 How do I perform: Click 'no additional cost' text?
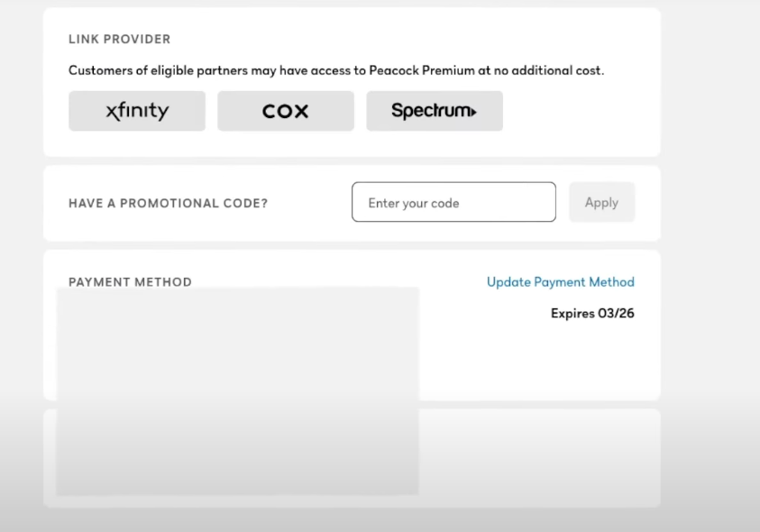click(549, 71)
